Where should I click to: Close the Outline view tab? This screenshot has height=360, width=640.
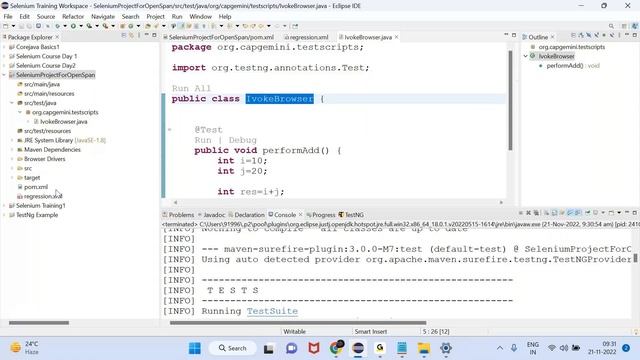click(552, 37)
